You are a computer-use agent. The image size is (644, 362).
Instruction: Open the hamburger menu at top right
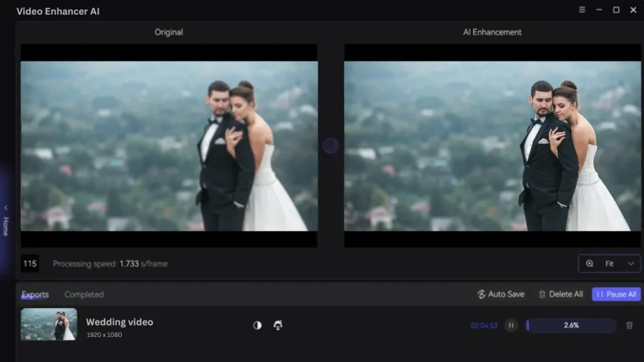tap(584, 10)
